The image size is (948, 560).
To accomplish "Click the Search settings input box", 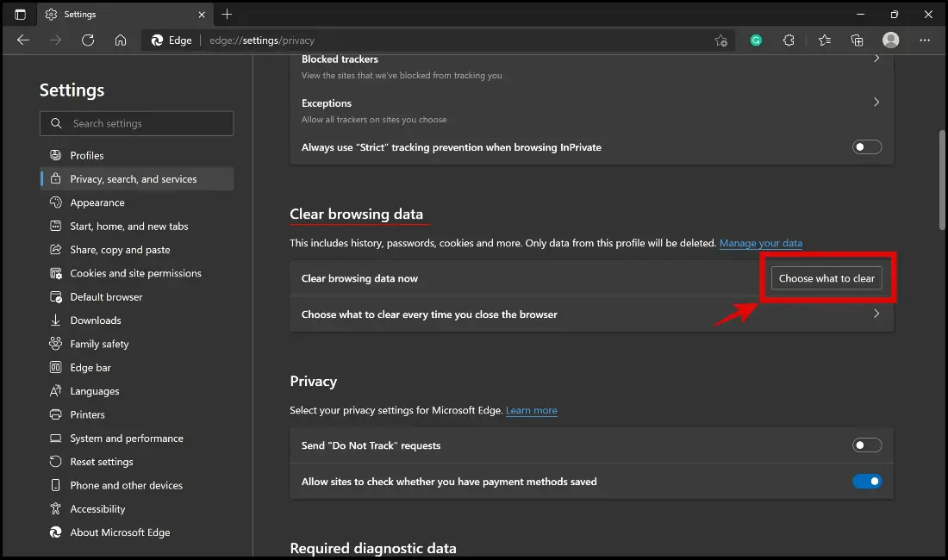I will (x=136, y=123).
